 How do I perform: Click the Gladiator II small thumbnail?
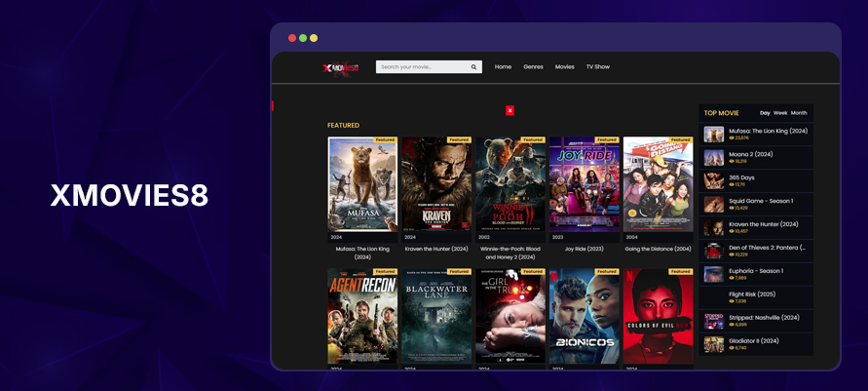pyautogui.click(x=713, y=344)
